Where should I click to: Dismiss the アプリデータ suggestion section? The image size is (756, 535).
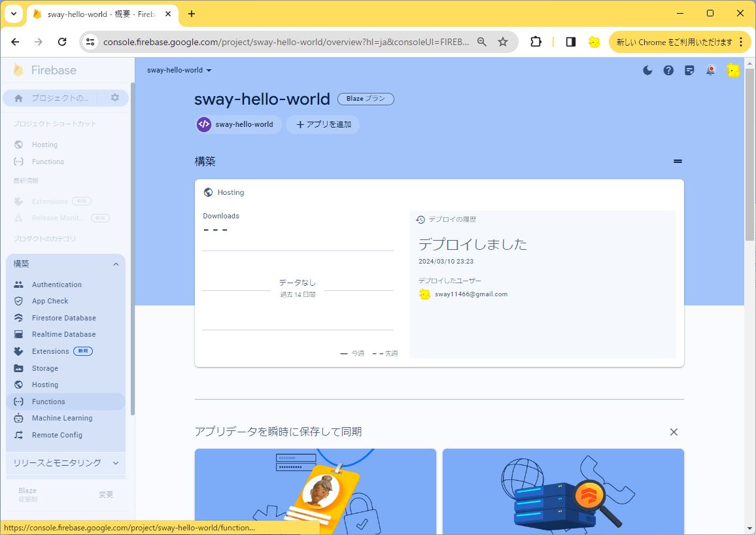tap(674, 432)
